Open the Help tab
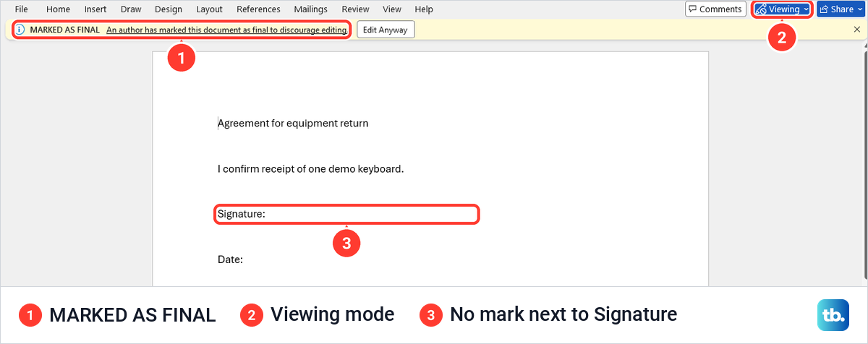This screenshot has width=868, height=344. [424, 9]
